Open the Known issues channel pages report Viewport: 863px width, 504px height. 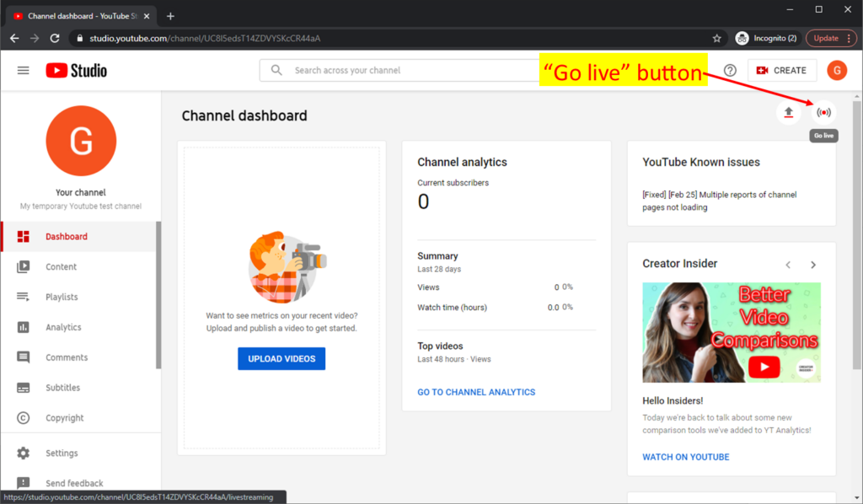[x=720, y=201]
